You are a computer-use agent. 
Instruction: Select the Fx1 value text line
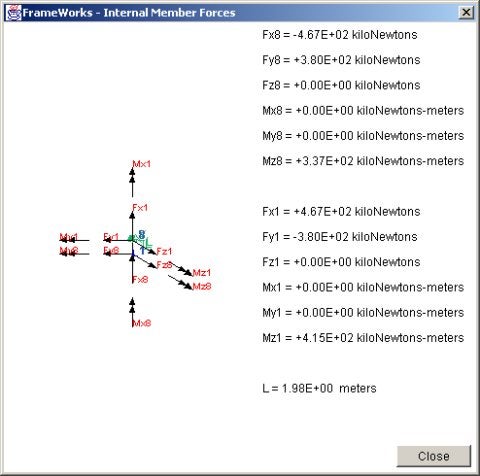[341, 212]
